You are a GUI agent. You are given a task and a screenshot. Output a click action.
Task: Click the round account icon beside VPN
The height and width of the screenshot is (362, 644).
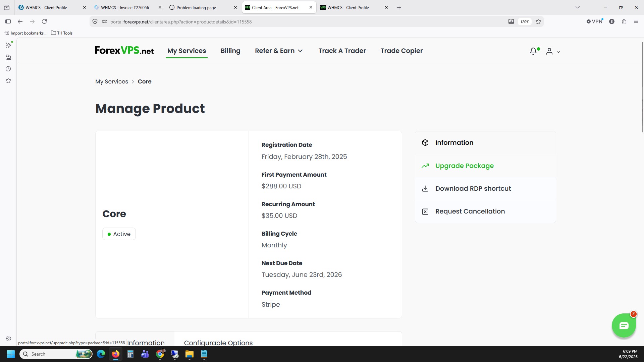click(x=612, y=21)
